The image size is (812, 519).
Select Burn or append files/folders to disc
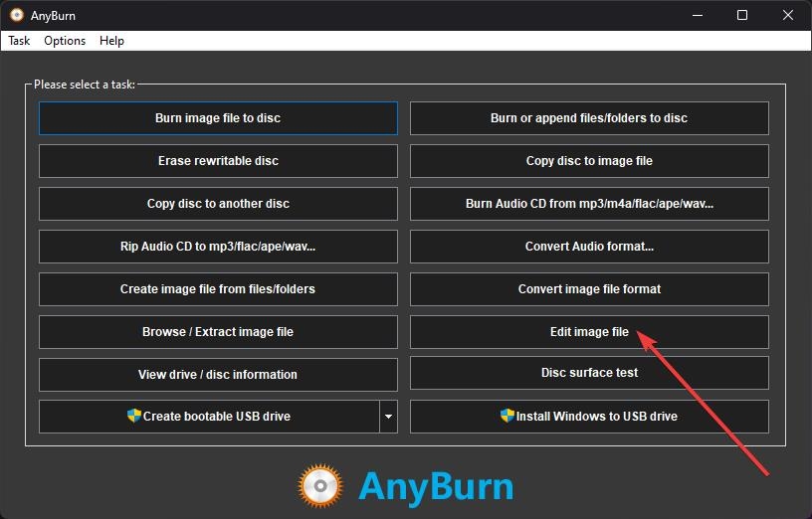(x=589, y=118)
